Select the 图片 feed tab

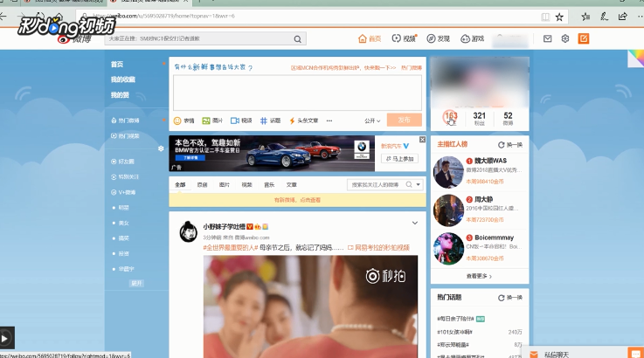tap(225, 185)
